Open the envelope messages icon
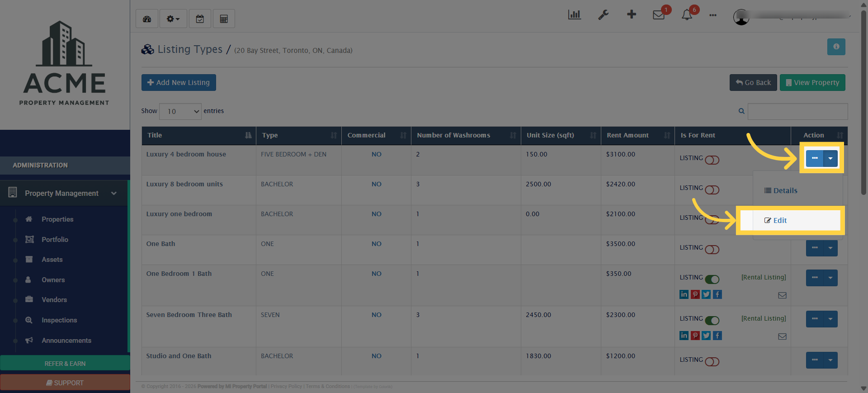 [659, 15]
